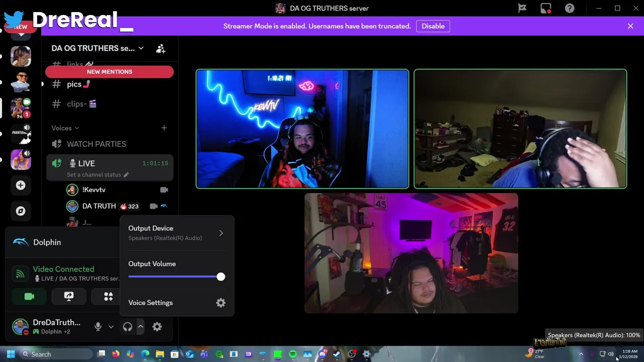Image resolution: width=644 pixels, height=362 pixels.
Task: Click the stream status icon in title bar
Action: point(546,8)
